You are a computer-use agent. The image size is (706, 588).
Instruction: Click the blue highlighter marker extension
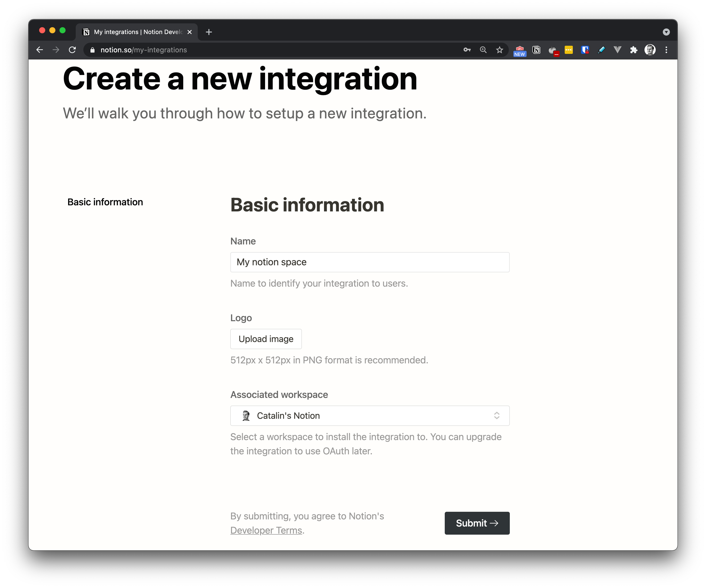(x=601, y=50)
